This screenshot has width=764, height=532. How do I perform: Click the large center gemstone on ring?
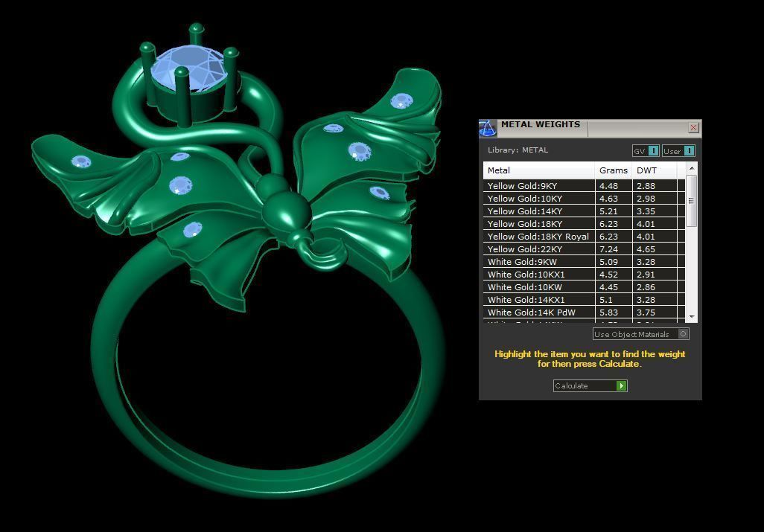coord(189,67)
